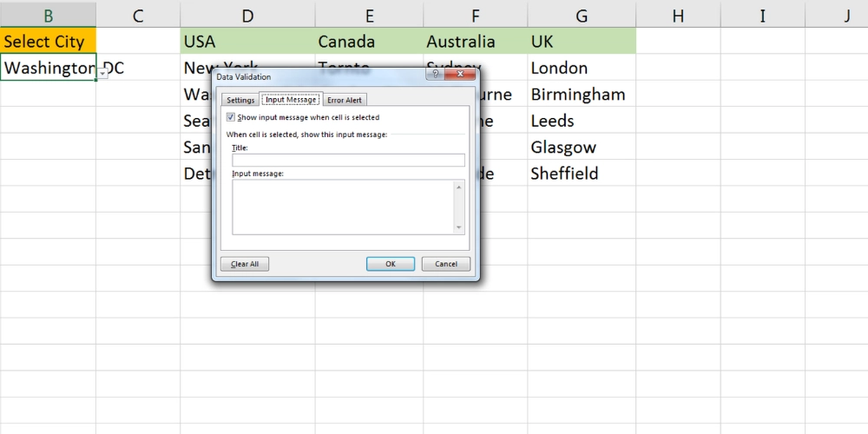Click the scroll down arrow in Input message box
This screenshot has width=868, height=434.
(459, 227)
